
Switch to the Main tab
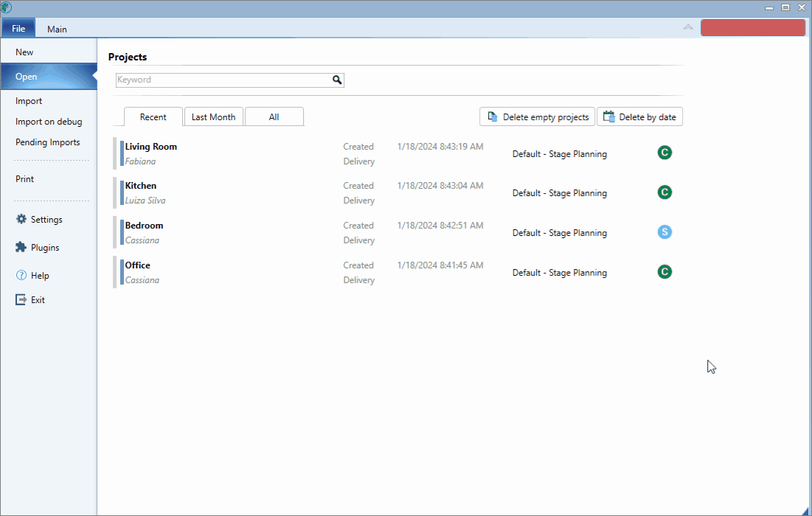click(57, 29)
